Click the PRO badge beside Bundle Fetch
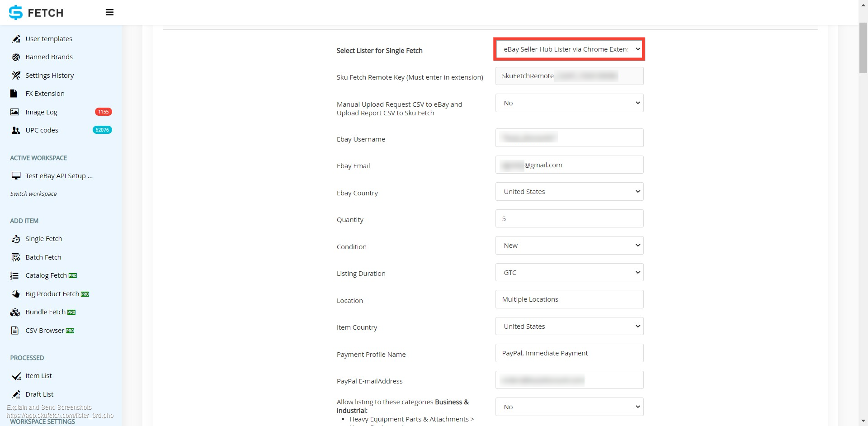868x426 pixels. coord(71,312)
